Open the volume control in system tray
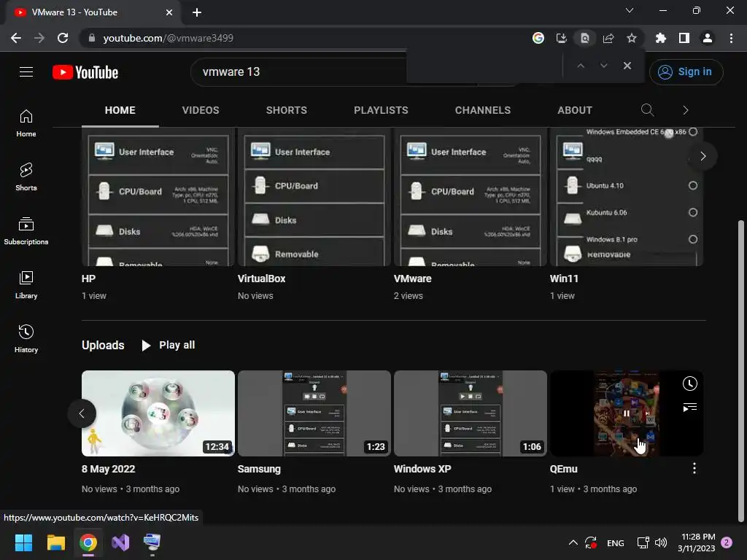 [x=660, y=542]
